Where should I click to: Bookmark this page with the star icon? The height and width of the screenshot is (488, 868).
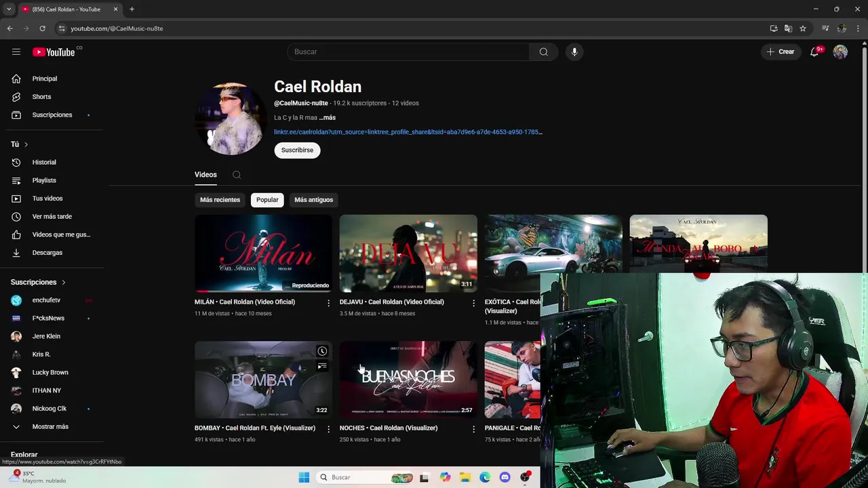tap(803, 28)
